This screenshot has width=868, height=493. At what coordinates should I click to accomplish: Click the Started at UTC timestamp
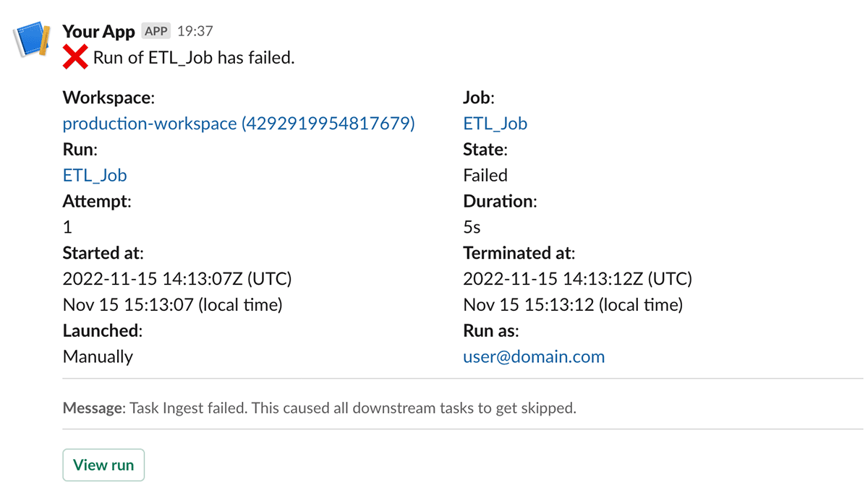pyautogui.click(x=177, y=279)
